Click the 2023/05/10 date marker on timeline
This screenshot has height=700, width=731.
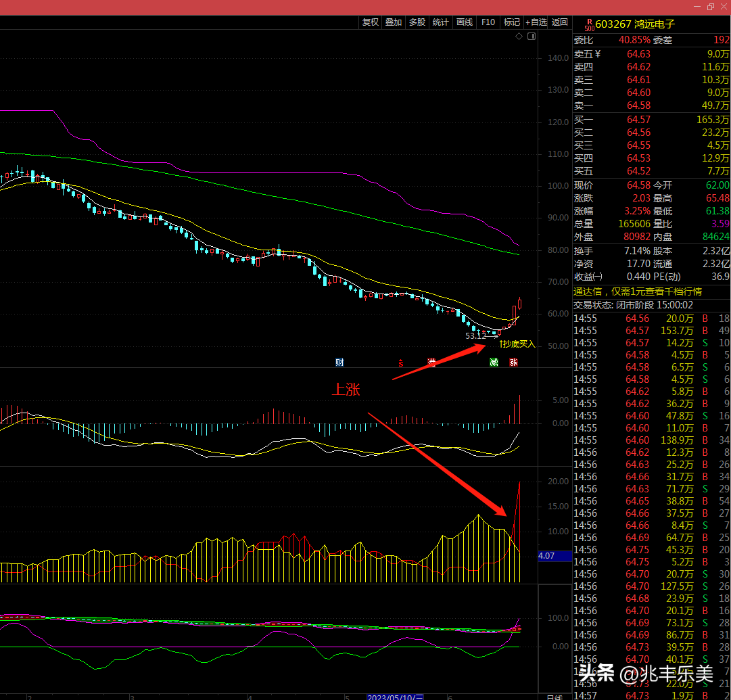point(395,697)
